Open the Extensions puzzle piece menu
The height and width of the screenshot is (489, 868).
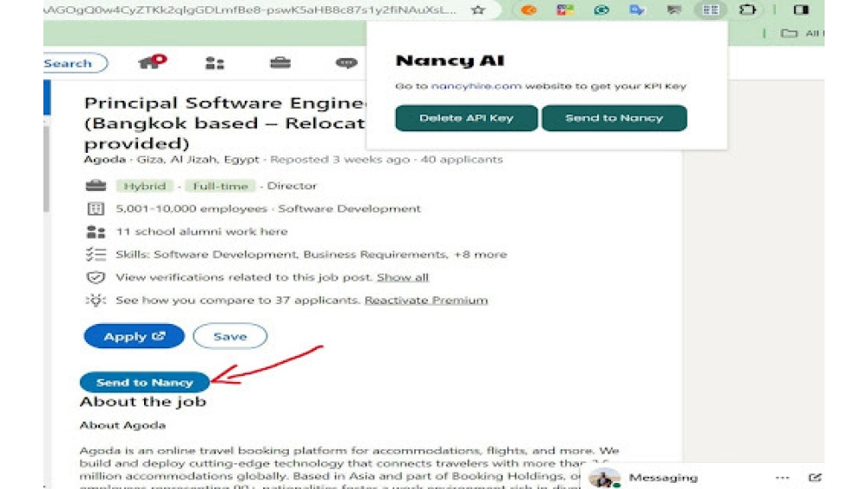[x=747, y=10]
